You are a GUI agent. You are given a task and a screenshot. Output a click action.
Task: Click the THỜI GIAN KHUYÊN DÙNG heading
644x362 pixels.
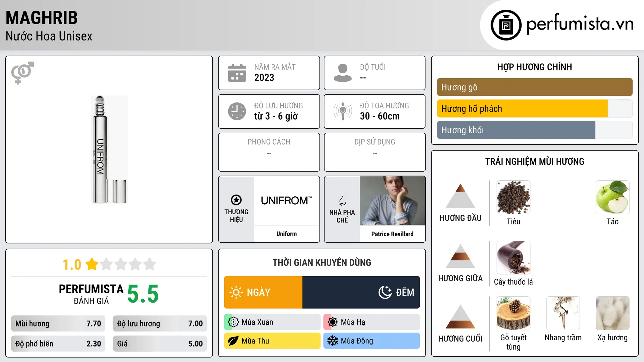(x=322, y=262)
